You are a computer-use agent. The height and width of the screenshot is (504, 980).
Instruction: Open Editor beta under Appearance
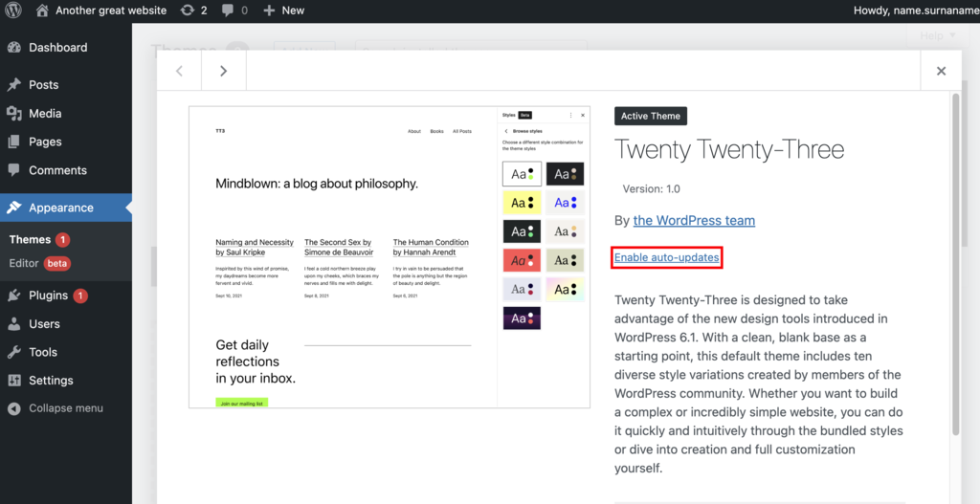[38, 263]
